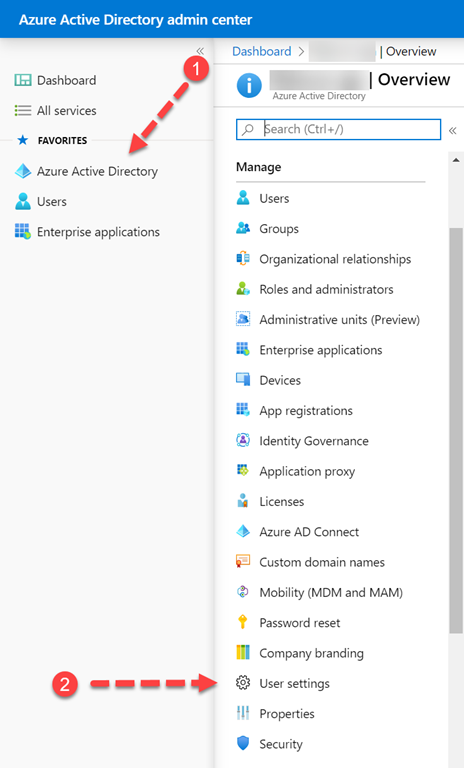
Task: Click Enterprise applications icon under Manage
Action: pyautogui.click(x=243, y=349)
